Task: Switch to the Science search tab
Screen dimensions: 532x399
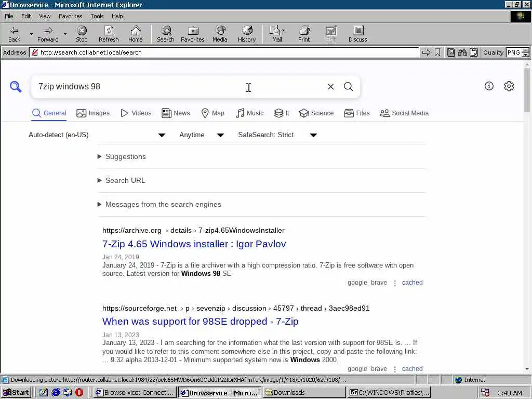Action: click(x=316, y=113)
